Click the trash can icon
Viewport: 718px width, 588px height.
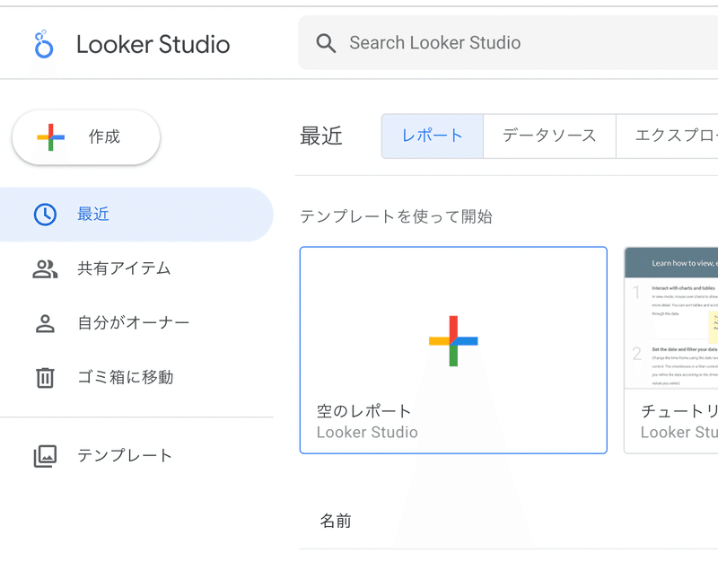click(x=45, y=378)
